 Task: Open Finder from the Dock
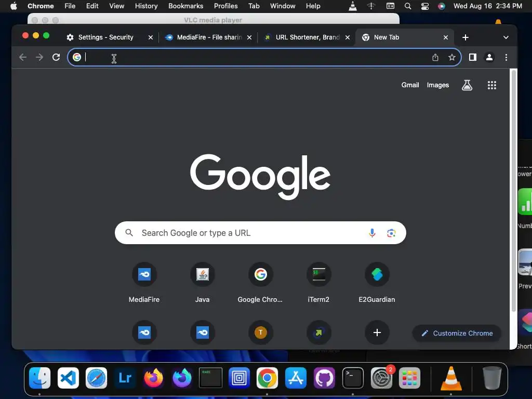coord(39,378)
